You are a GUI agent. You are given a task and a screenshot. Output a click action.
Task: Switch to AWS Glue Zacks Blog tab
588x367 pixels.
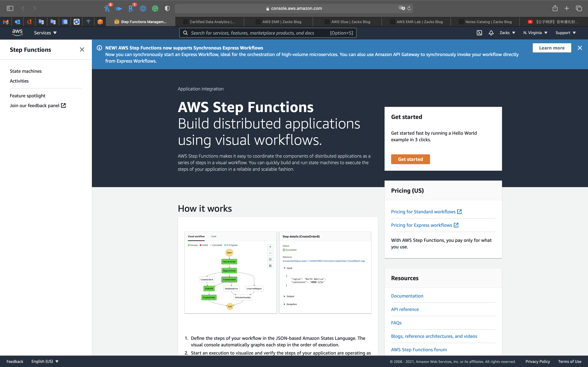[347, 22]
